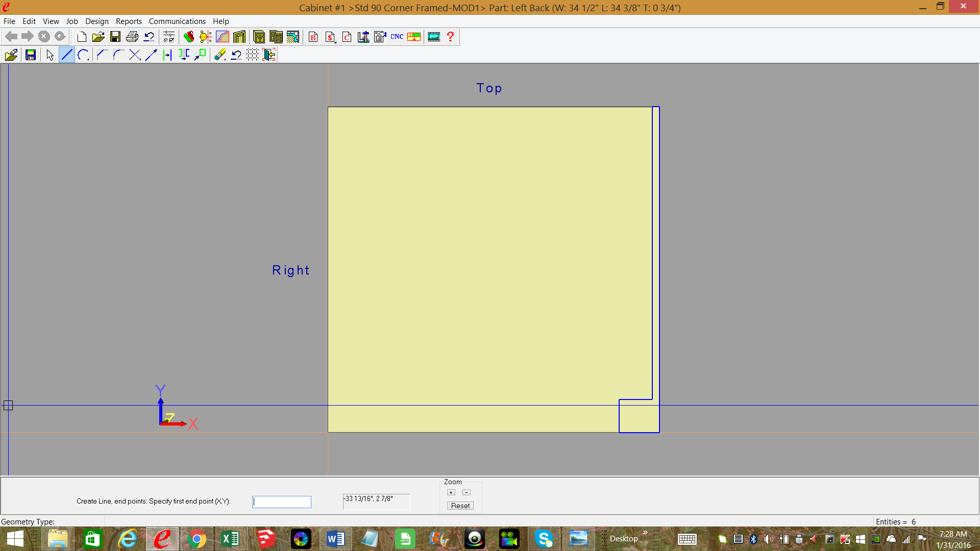This screenshot has height=551, width=980.
Task: Open Excel from the taskbar
Action: coord(231,539)
